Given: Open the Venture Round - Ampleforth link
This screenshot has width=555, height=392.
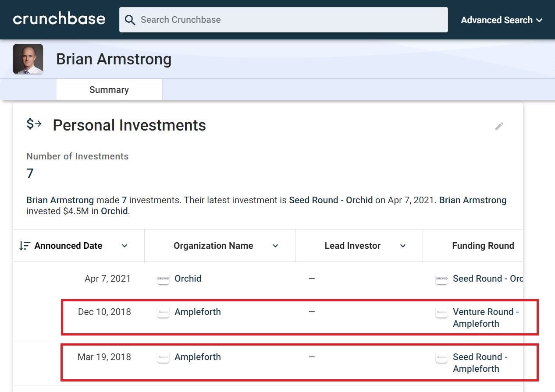Looking at the screenshot, I should [486, 318].
